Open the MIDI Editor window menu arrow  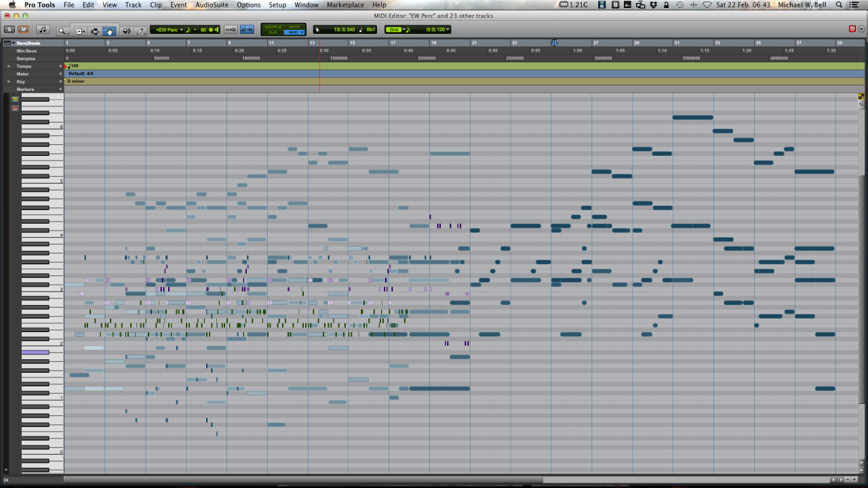pyautogui.click(x=861, y=29)
